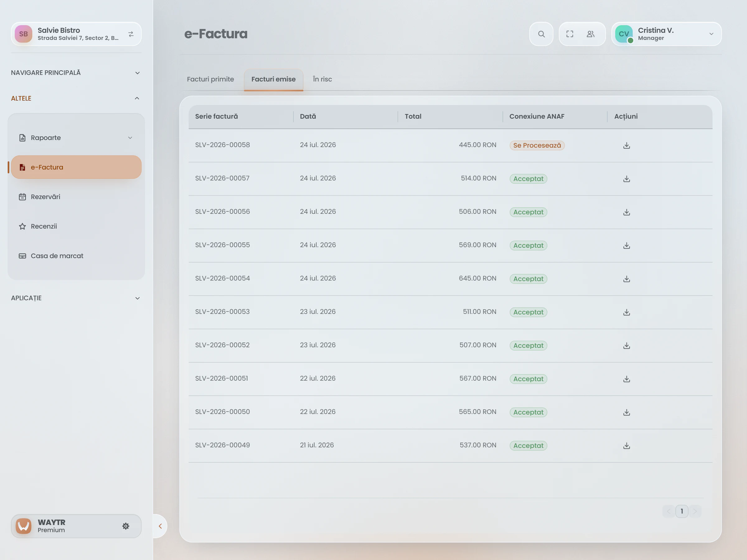
Task: Download invoice SLV-2026-00055
Action: click(x=627, y=246)
